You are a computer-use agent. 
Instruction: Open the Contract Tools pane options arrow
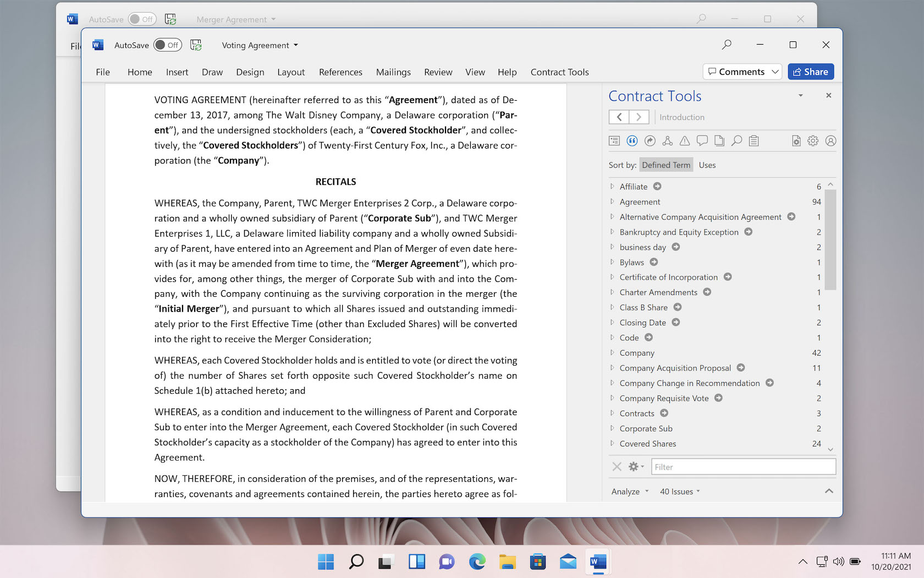pos(801,96)
